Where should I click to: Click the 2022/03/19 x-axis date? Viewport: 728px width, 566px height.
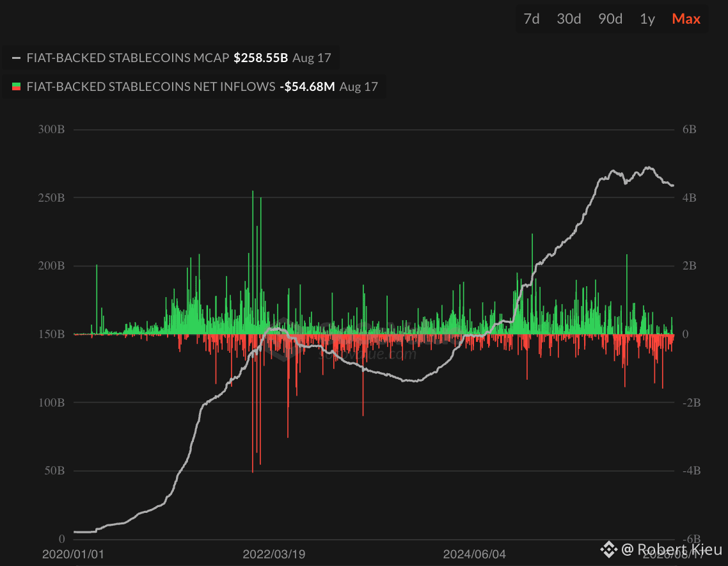point(274,554)
